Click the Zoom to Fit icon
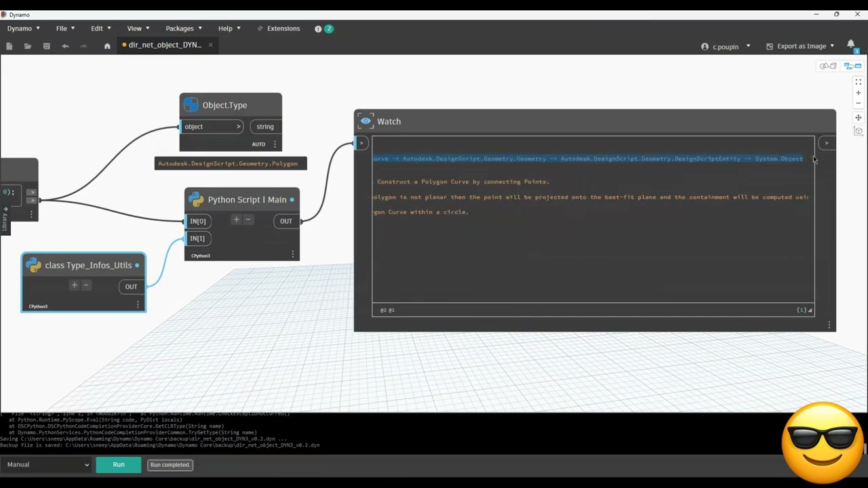868x488 pixels. pyautogui.click(x=859, y=82)
